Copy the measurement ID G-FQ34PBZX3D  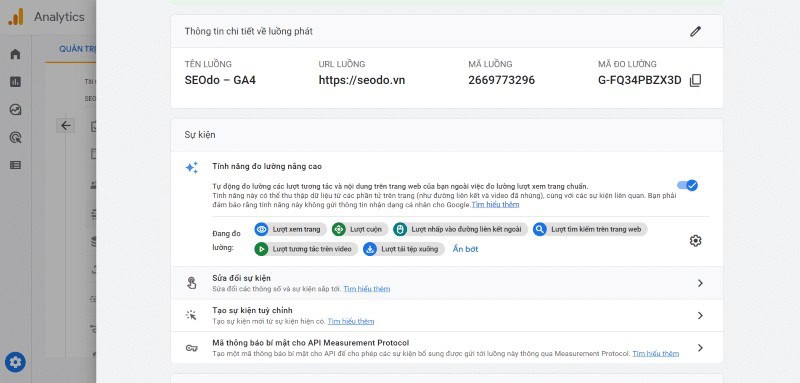(695, 81)
